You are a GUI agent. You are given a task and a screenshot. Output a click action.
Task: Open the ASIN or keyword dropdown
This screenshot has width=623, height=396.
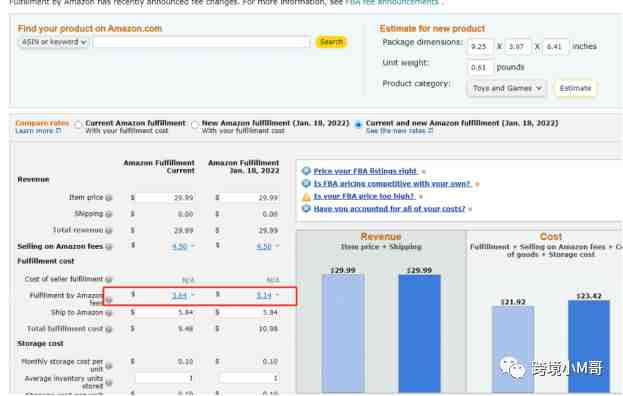click(x=53, y=42)
